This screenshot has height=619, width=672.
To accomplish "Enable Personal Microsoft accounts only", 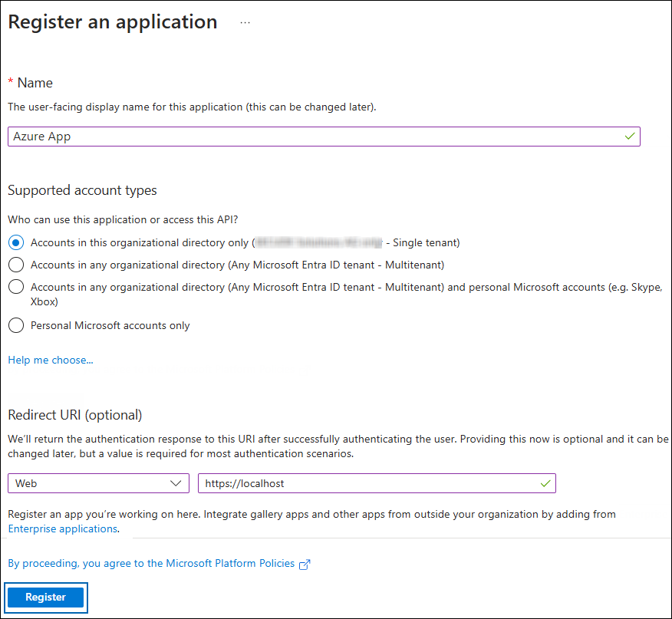I will (x=15, y=324).
